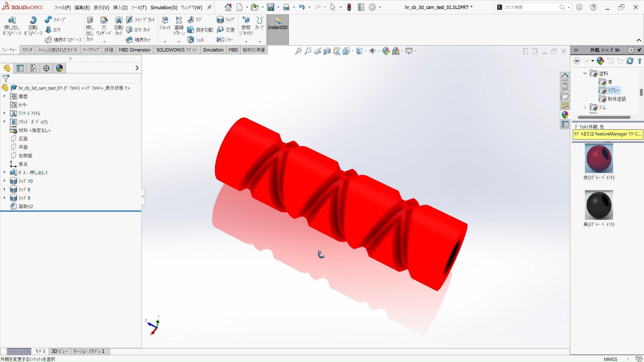Image resolution: width=644 pixels, height=362 pixels.
Task: Expand the ラップ8 feature
Action: (x=4, y=189)
